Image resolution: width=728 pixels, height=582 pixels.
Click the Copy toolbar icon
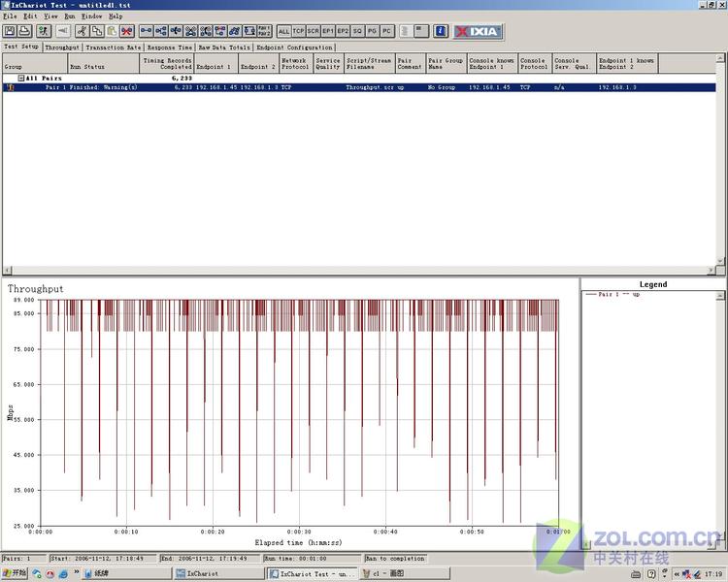tap(97, 31)
